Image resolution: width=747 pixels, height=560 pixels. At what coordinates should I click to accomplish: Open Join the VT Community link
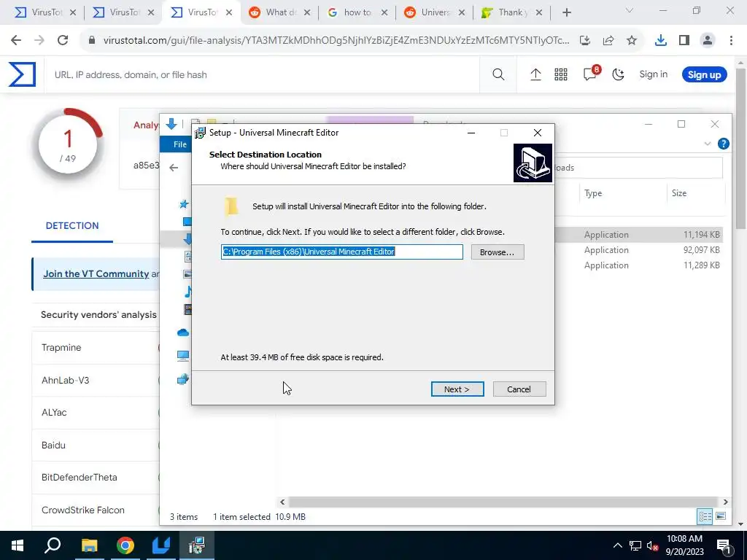tap(96, 274)
